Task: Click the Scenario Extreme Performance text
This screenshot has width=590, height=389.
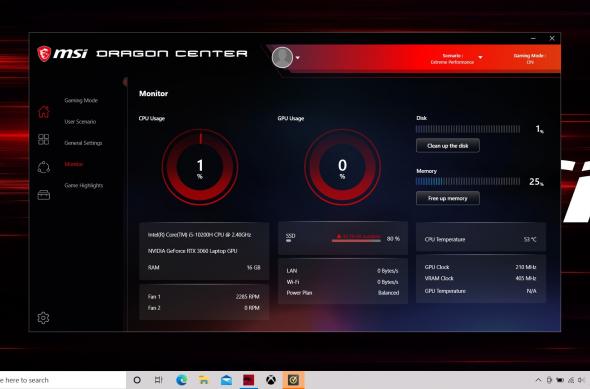Action: [x=452, y=59]
